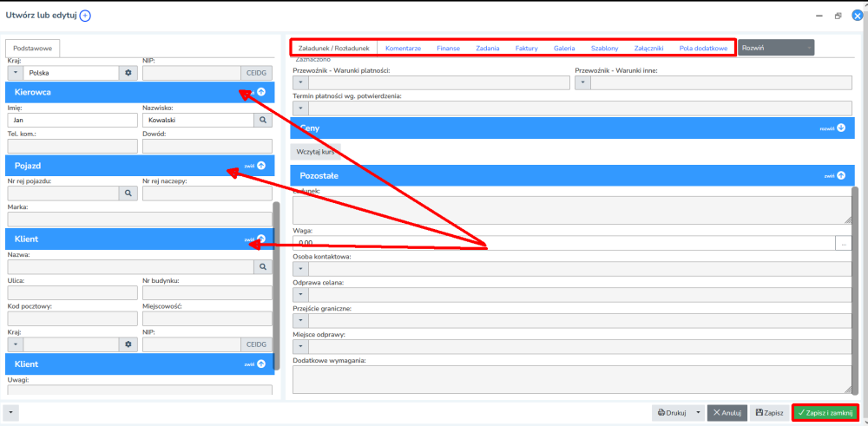Click the Kod pocztowy input field
The width and height of the screenshot is (868, 426).
click(x=73, y=318)
